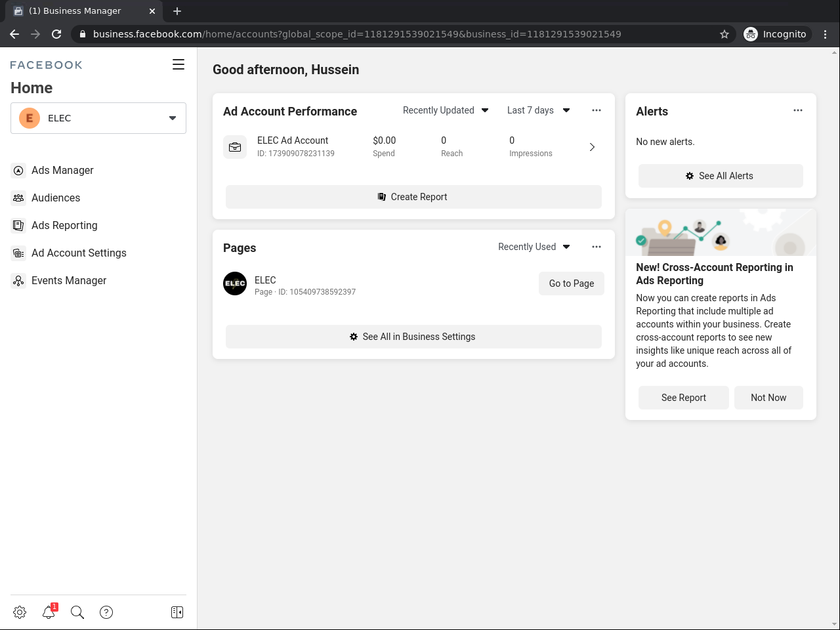The height and width of the screenshot is (630, 840).
Task: Expand the ELEC business account selector
Action: click(98, 118)
